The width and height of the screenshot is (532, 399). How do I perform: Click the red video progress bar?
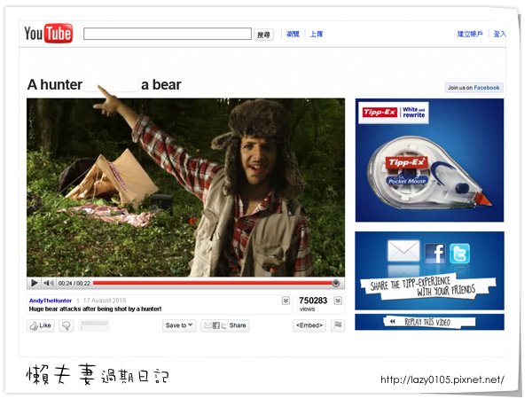[x=214, y=283]
